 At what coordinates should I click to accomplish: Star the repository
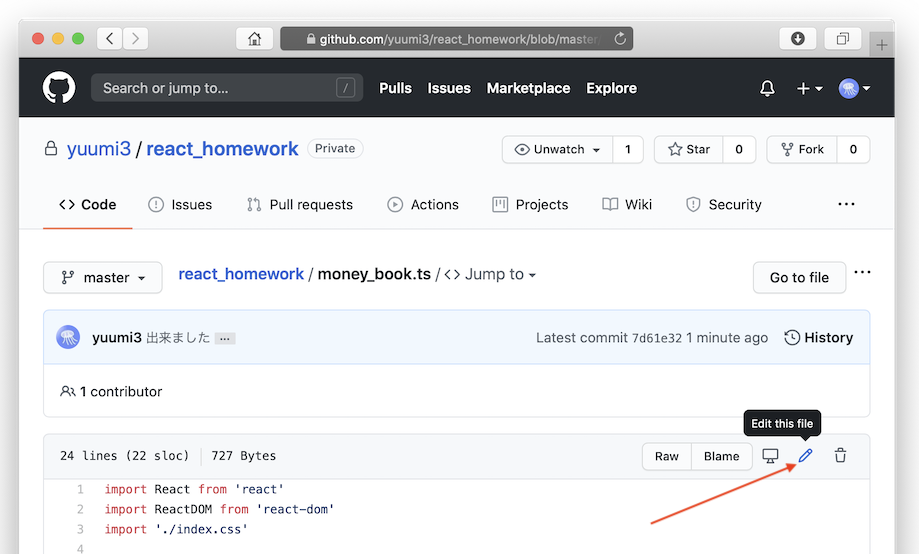pyautogui.click(x=689, y=149)
